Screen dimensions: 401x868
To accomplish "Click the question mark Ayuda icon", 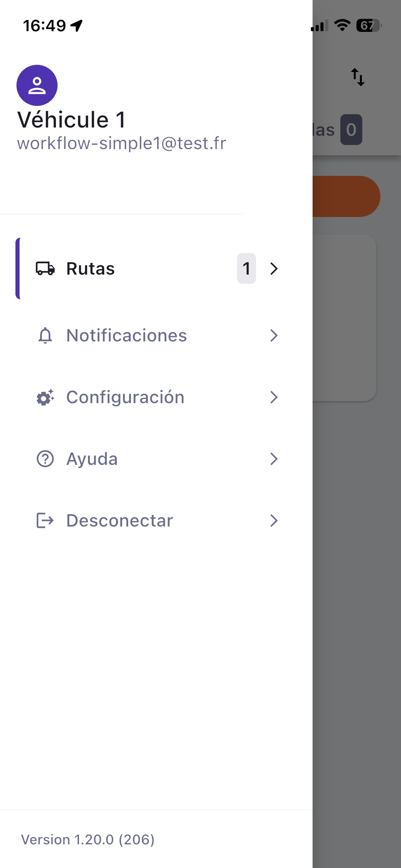I will 45,459.
